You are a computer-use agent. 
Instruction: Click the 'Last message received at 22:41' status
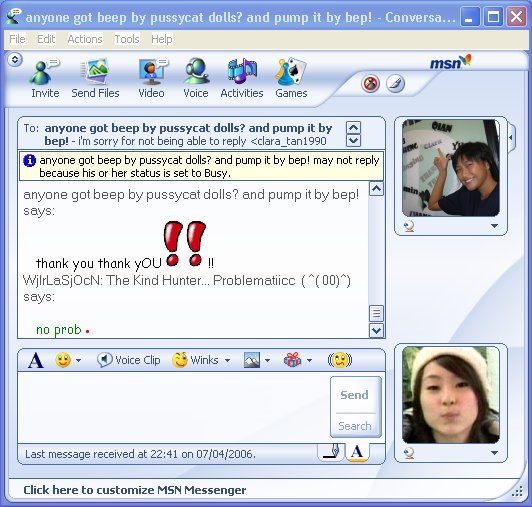pos(140,454)
